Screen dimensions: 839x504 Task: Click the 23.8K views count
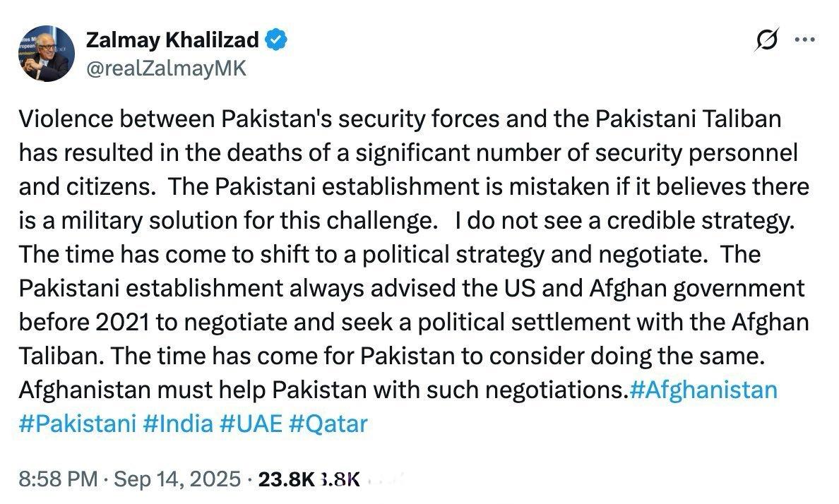[286, 479]
